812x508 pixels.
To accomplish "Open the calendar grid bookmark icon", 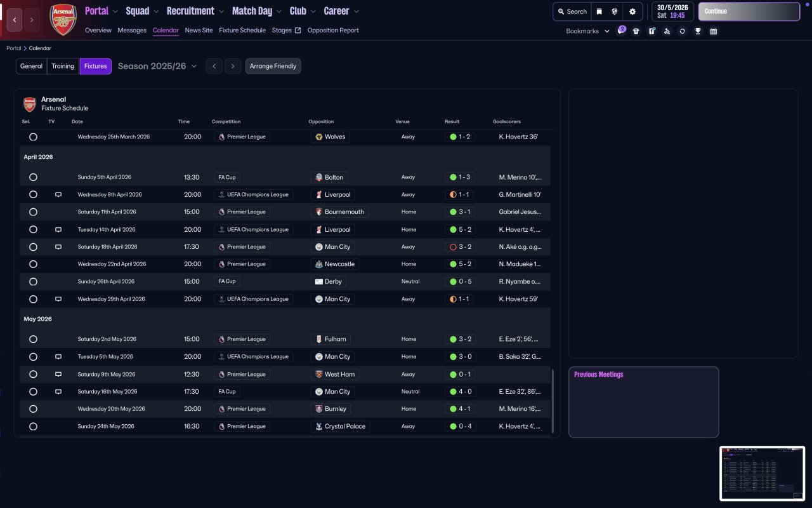I will (713, 31).
